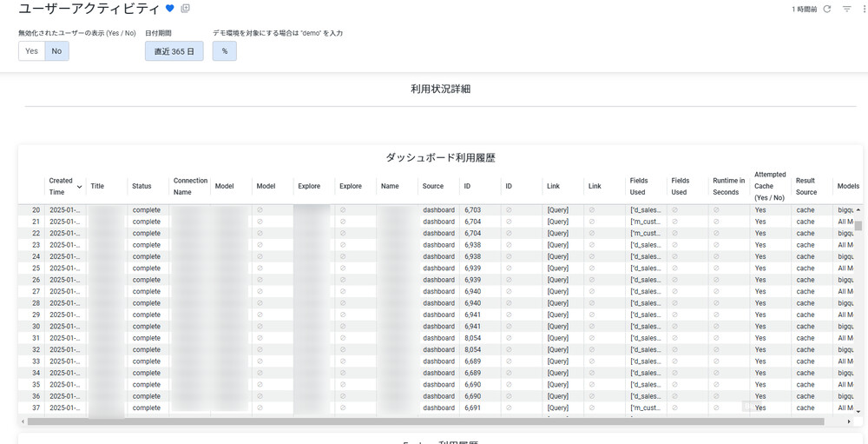Click the Created Time sort arrow
Viewport: 868px width, 444px height.
tap(79, 187)
